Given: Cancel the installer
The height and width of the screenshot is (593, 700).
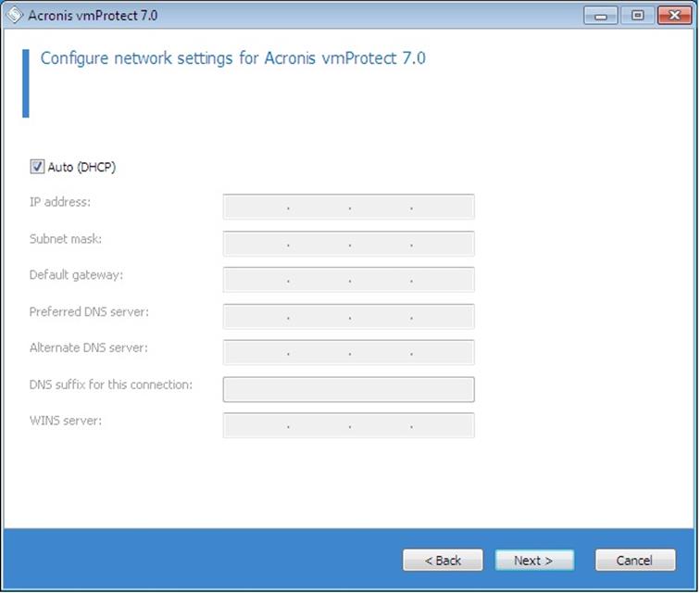Looking at the screenshot, I should (x=635, y=560).
